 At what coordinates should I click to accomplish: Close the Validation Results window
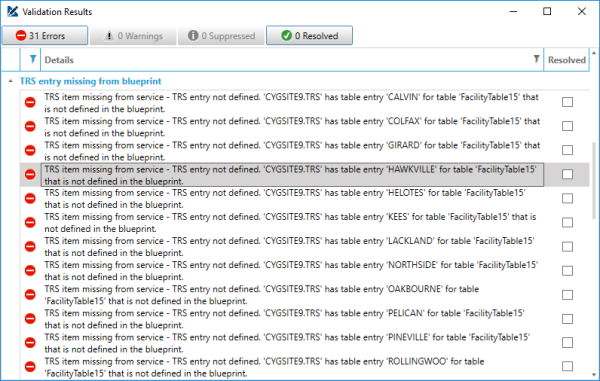tap(582, 11)
